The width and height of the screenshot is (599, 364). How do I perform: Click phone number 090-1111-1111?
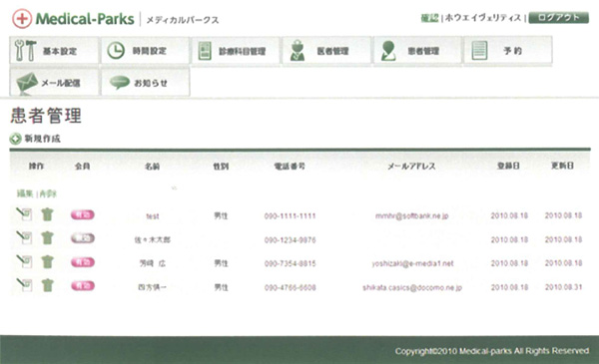tap(290, 216)
